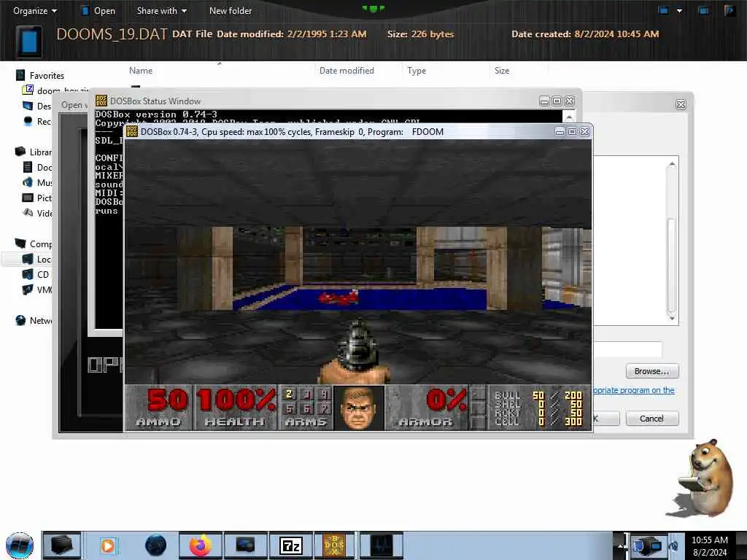The height and width of the screenshot is (560, 747).
Task: Select the VMware drive item in navigation pane
Action: [37, 289]
